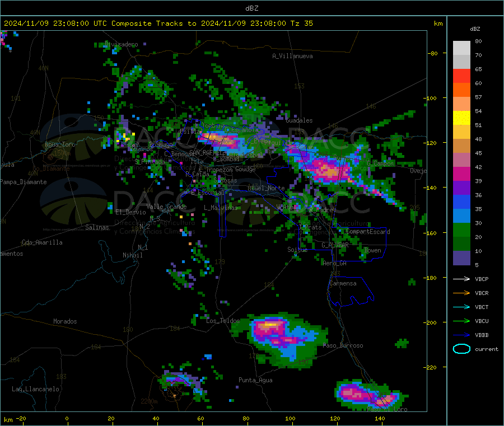Click the 0 km horizontal axis label
Screen dimensions: 504x426
67,418
